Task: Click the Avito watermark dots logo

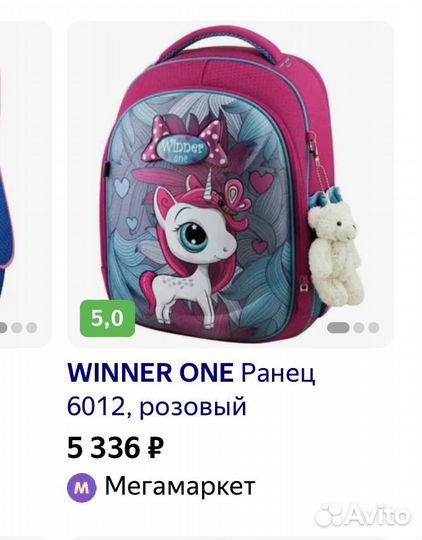Action: coord(329,515)
